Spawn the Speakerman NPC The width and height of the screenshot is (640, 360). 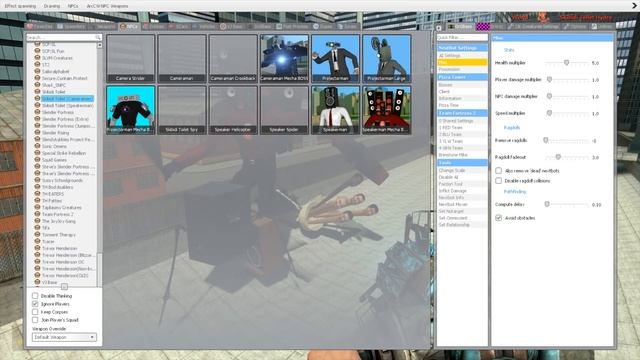336,110
